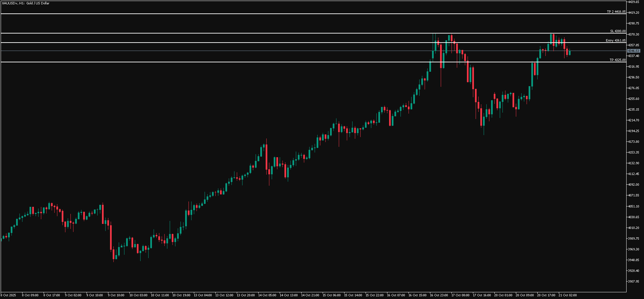
Task: Click the 3907.95 price axis label
Action: [633, 282]
